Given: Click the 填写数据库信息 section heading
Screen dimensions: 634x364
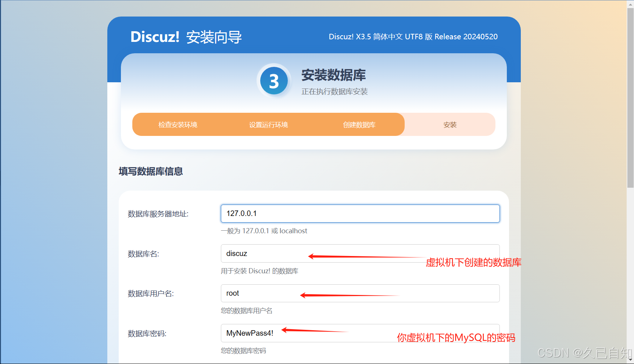Looking at the screenshot, I should pos(150,172).
